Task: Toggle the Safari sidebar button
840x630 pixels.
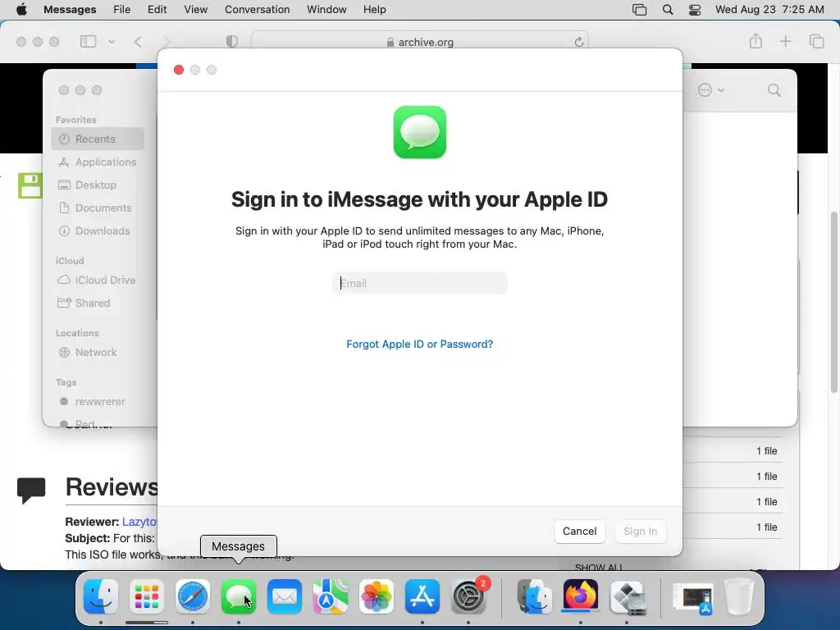Action: point(89,41)
